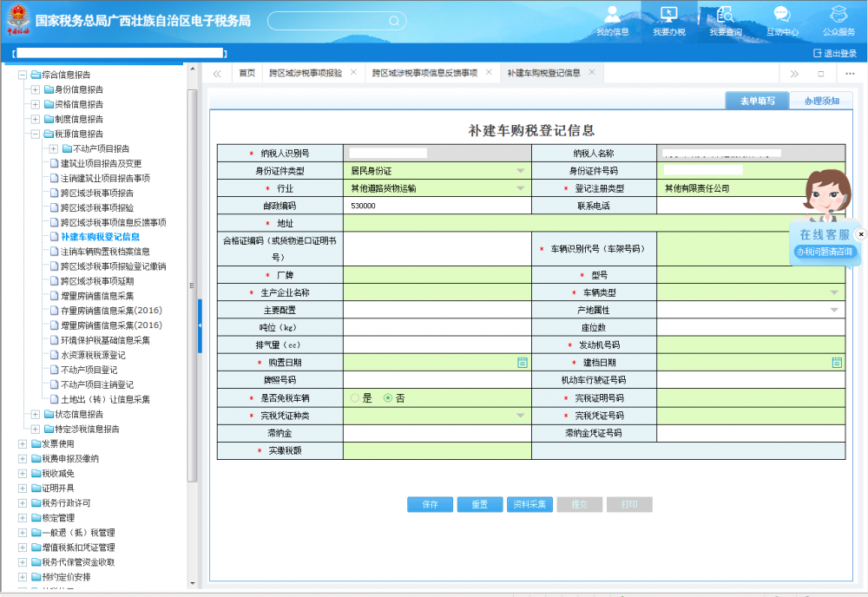The height and width of the screenshot is (597, 868).
Task: Switch to the 办理须知 tab
Action: (820, 101)
